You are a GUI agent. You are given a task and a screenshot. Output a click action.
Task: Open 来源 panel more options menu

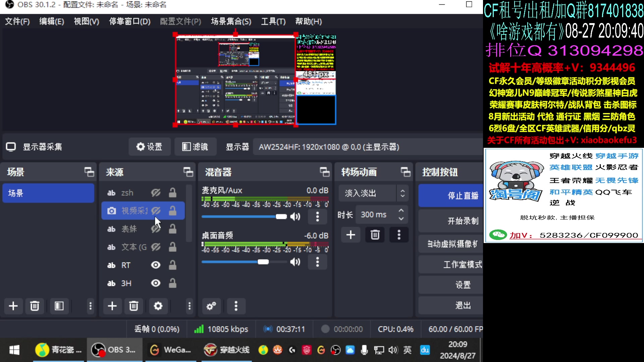click(x=190, y=306)
